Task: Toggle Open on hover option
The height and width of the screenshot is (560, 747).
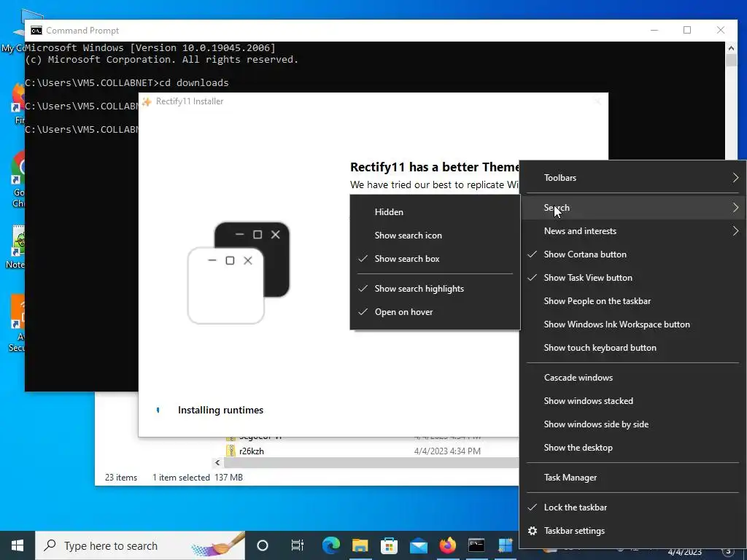Action: 435,312
